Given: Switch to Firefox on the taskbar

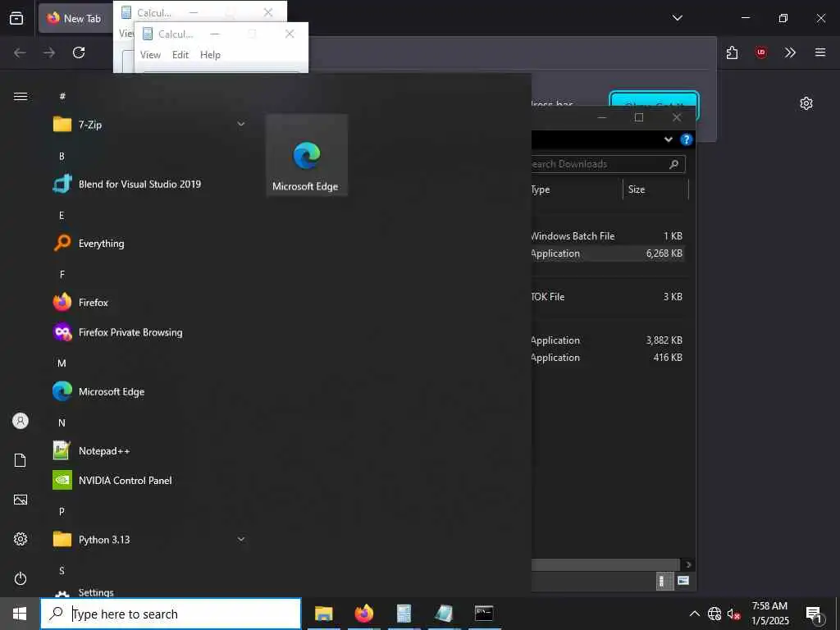Looking at the screenshot, I should [363, 614].
